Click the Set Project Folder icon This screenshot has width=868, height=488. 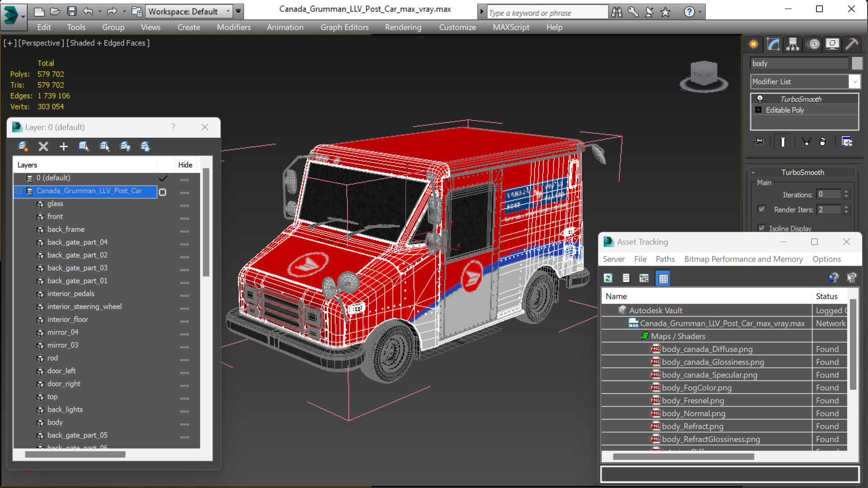136,11
